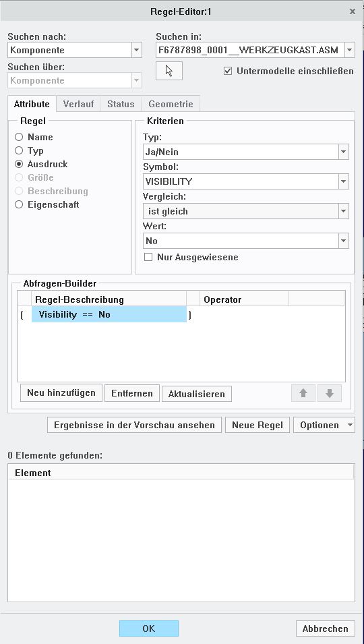Screen dimensions: 364x644
Task: Open the Optionen dropdown arrow
Action: [x=350, y=425]
